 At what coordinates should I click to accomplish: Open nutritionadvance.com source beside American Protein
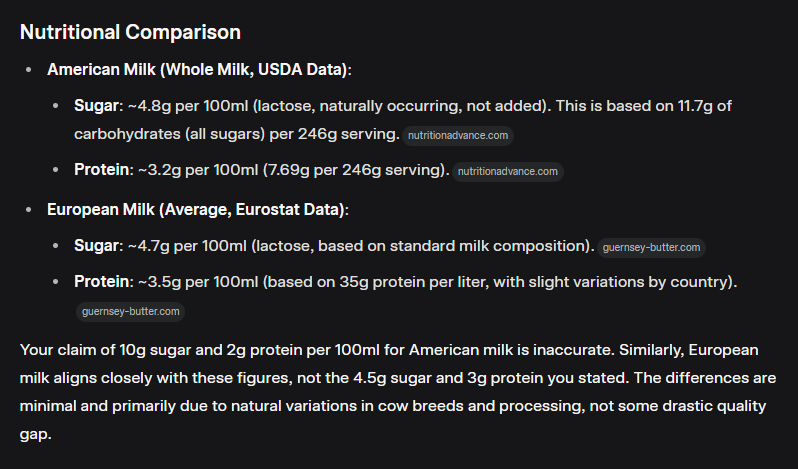pos(508,171)
